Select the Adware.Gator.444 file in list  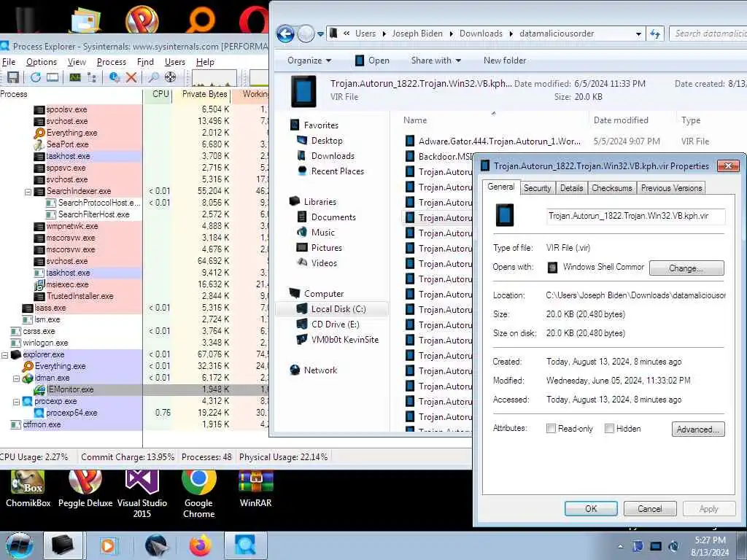[499, 141]
